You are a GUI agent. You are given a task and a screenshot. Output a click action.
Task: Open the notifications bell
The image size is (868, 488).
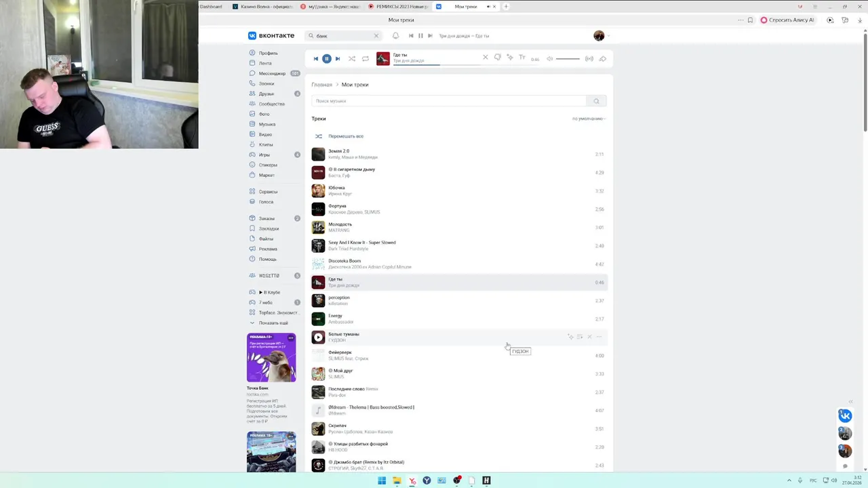click(x=396, y=36)
